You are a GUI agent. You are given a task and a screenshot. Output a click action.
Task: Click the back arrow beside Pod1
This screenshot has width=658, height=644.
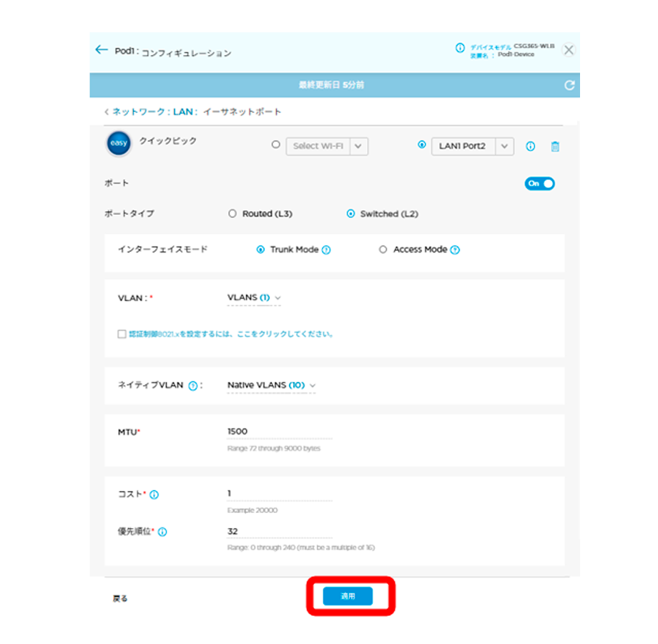point(101,50)
